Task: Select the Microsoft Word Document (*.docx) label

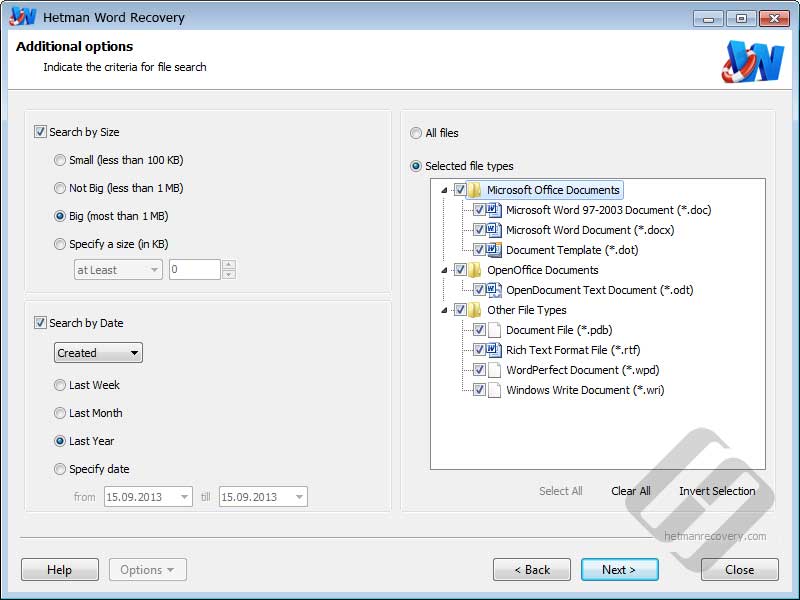Action: pyautogui.click(x=590, y=230)
